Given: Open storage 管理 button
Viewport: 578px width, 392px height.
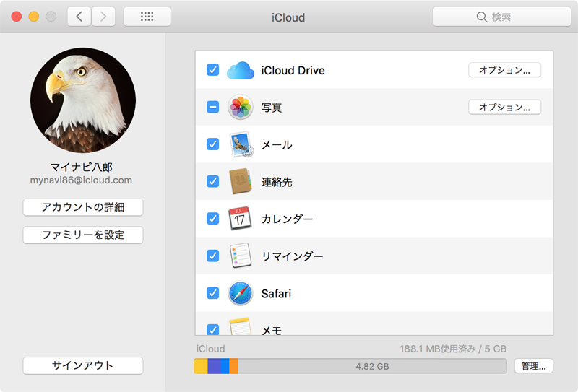Looking at the screenshot, I should [533, 366].
